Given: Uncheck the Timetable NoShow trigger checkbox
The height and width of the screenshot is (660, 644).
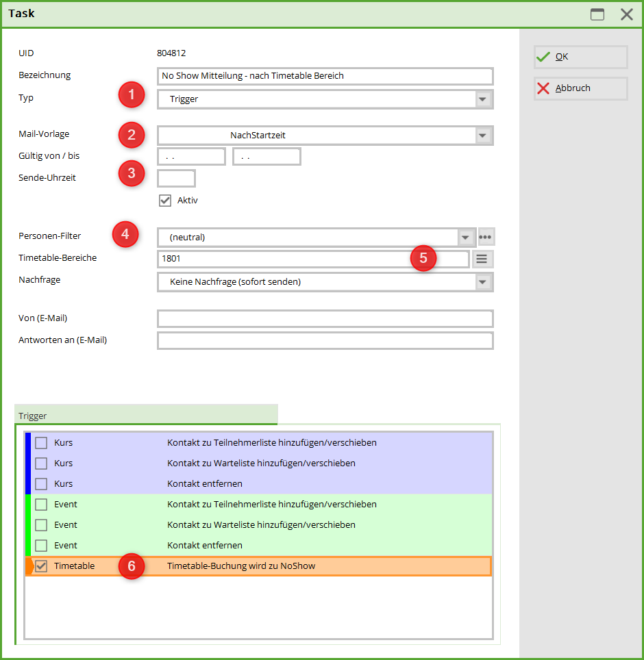Looking at the screenshot, I should point(42,566).
